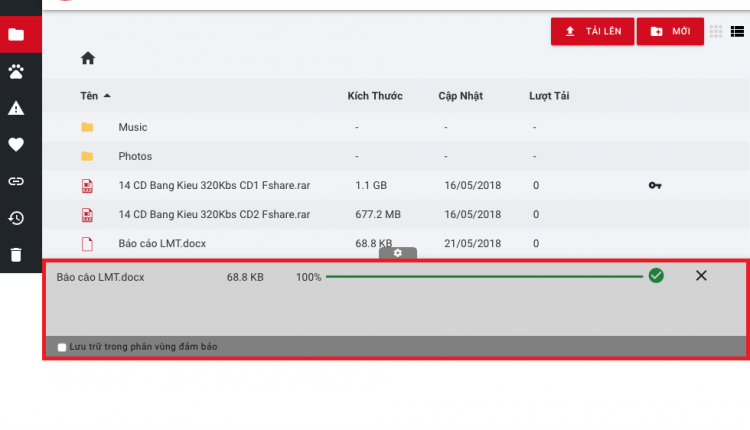
Task: Click upload panel settings gear handle
Action: (x=397, y=253)
